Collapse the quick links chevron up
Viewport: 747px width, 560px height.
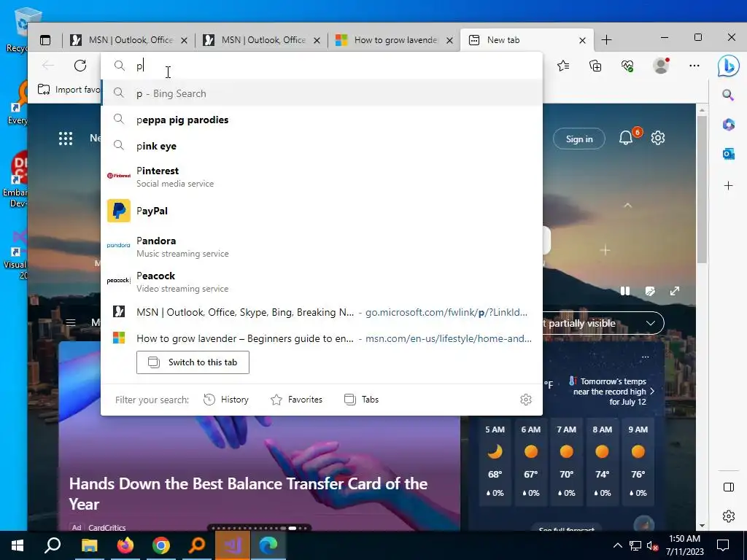point(628,206)
